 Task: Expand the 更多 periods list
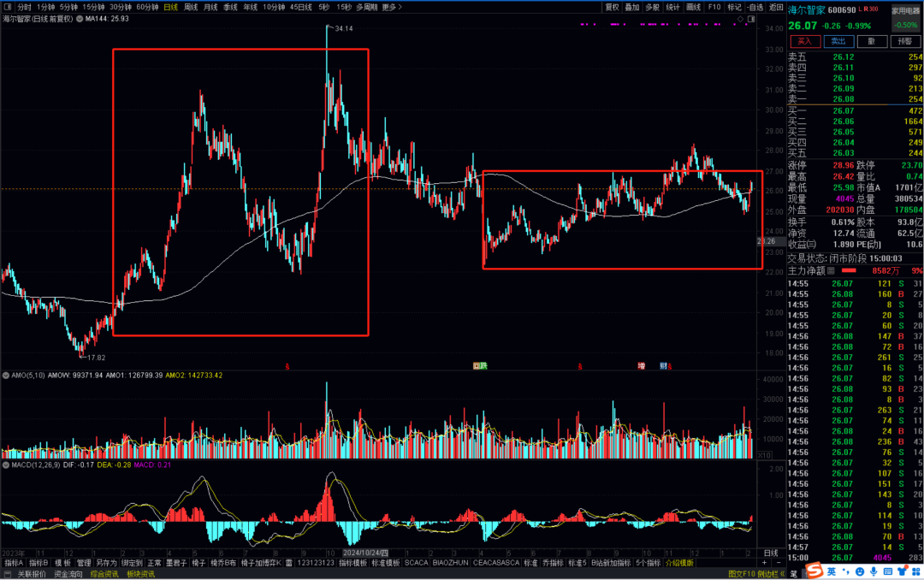click(x=389, y=7)
